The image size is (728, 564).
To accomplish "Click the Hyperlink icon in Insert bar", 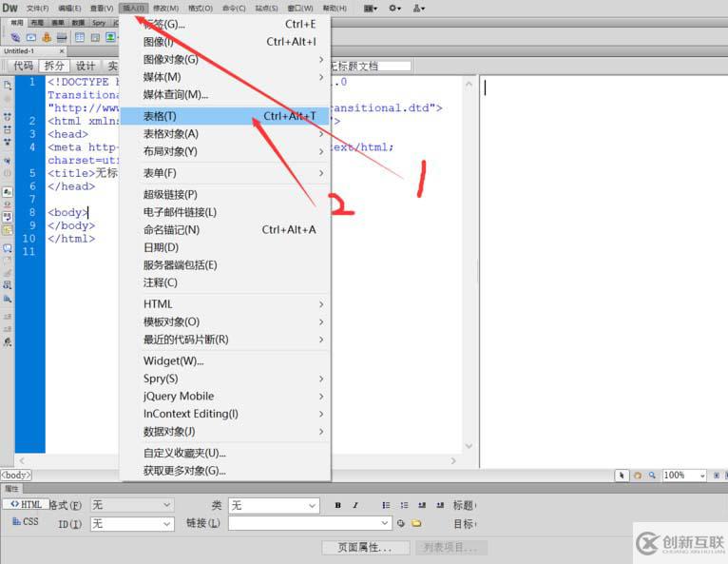I will (x=15, y=37).
